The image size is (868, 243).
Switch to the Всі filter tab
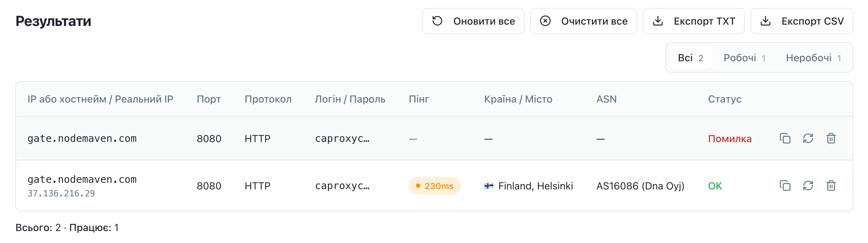690,58
